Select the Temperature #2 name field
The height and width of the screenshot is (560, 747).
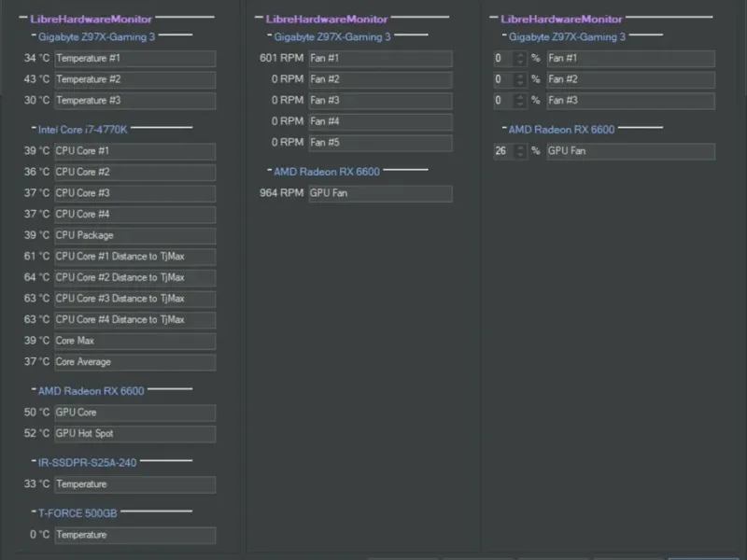point(134,79)
